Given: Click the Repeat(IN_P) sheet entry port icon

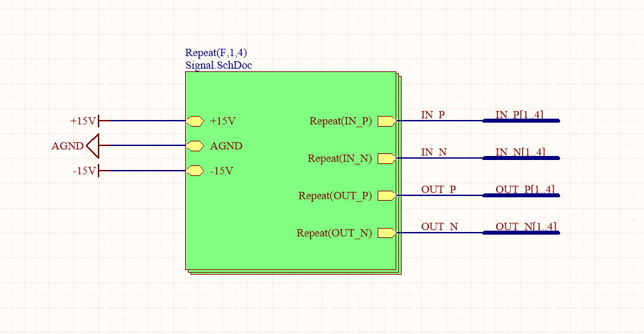Looking at the screenshot, I should click(386, 121).
